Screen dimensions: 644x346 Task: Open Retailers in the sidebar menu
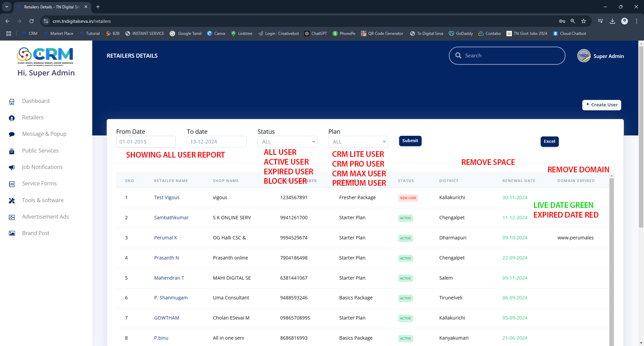pos(33,118)
